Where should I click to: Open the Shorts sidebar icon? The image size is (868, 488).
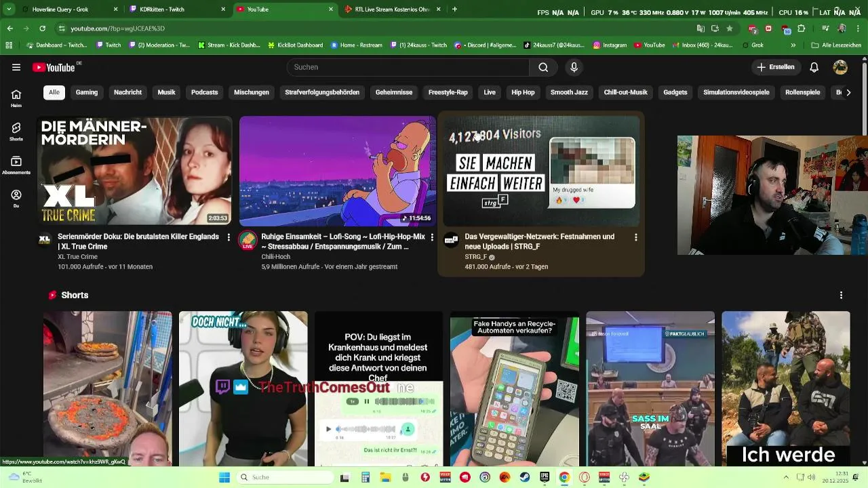[x=16, y=131]
